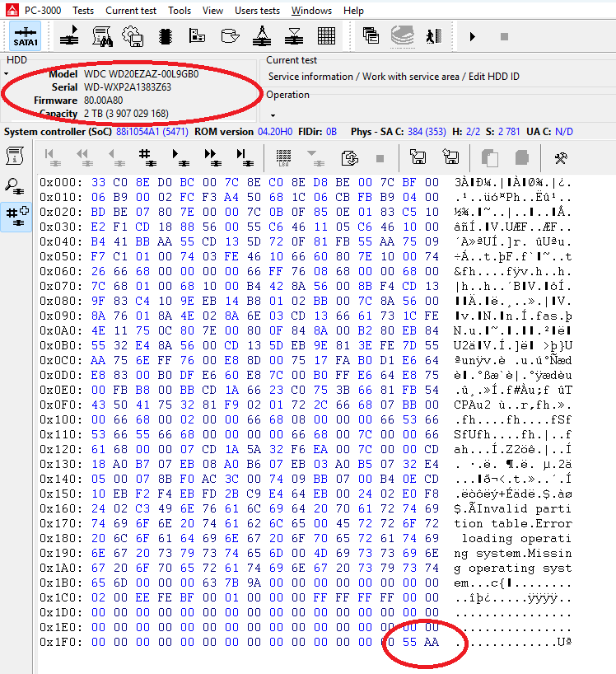Select the scroll log icon in sidebar
The width and height of the screenshot is (616, 674).
point(16,156)
